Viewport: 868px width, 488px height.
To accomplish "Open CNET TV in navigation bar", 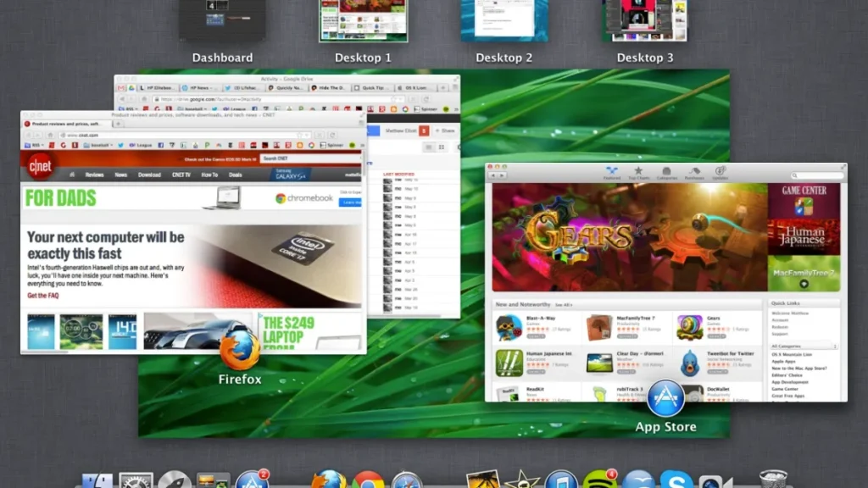I will coord(181,175).
